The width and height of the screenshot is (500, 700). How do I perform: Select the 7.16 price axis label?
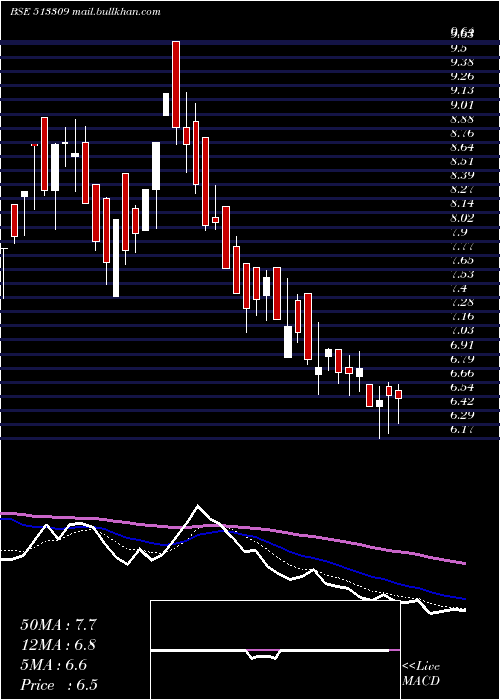point(462,317)
